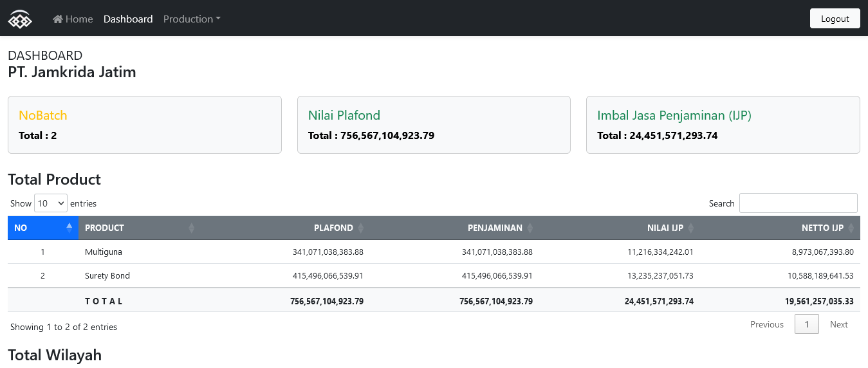Click the company logo in navbar

[20, 19]
